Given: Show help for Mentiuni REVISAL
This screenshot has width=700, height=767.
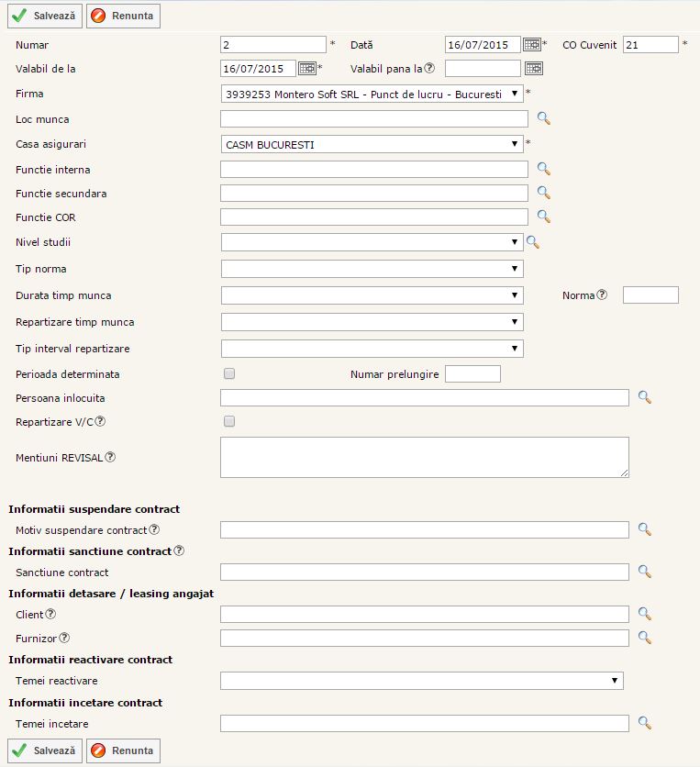Looking at the screenshot, I should coord(110,457).
